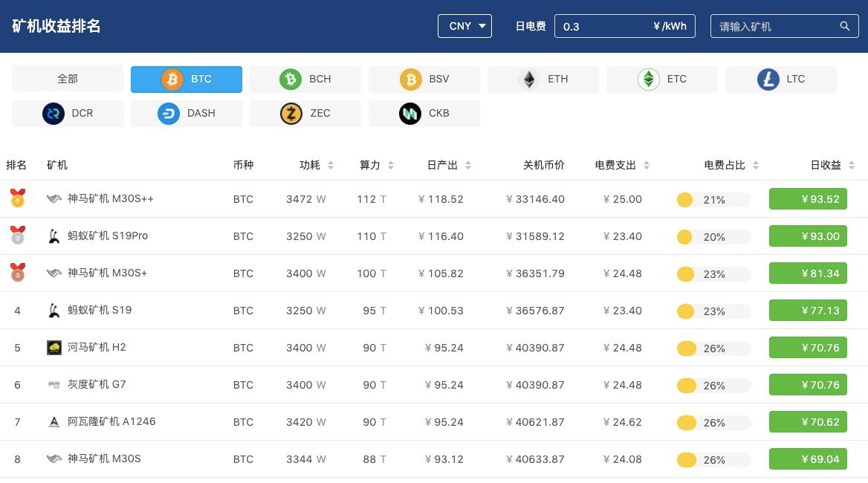Image resolution: width=868 pixels, height=483 pixels.
Task: Switch to the ETH coin tab
Action: pyautogui.click(x=543, y=79)
